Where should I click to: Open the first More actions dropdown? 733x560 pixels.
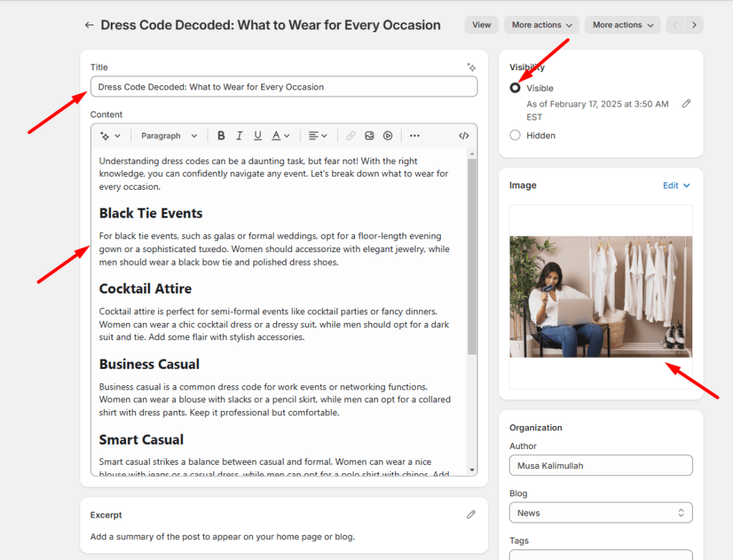[x=541, y=25]
